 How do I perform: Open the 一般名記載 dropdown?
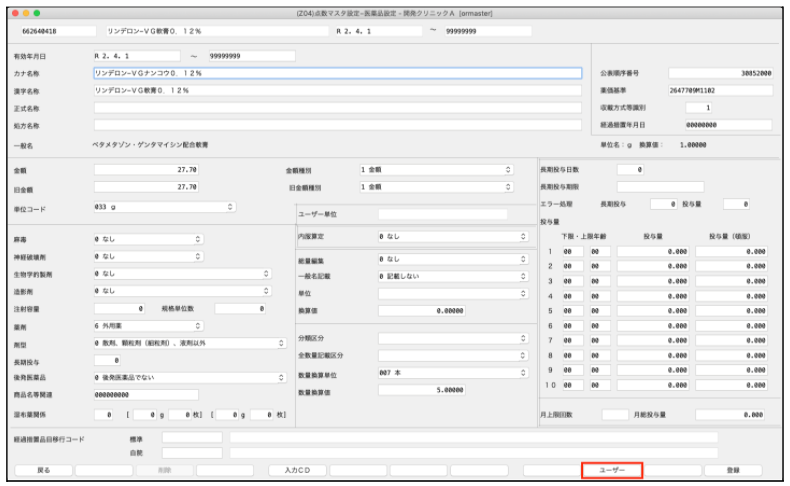click(x=452, y=274)
